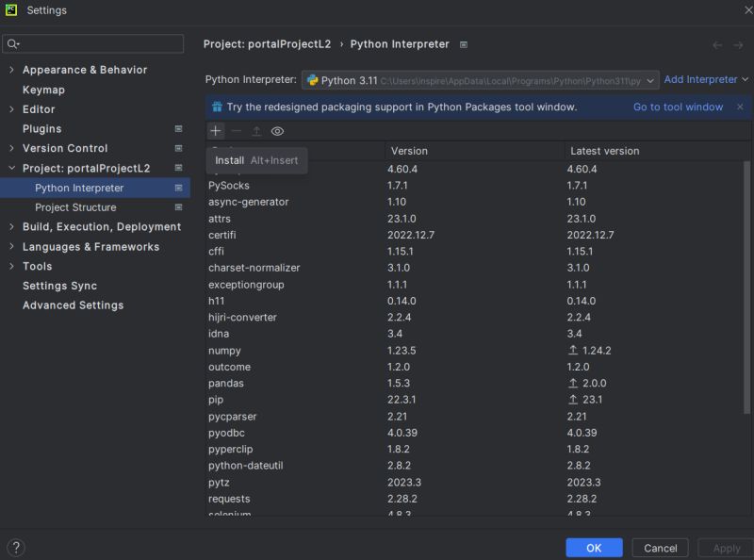Uninstall selected package via minus icon

(x=236, y=130)
